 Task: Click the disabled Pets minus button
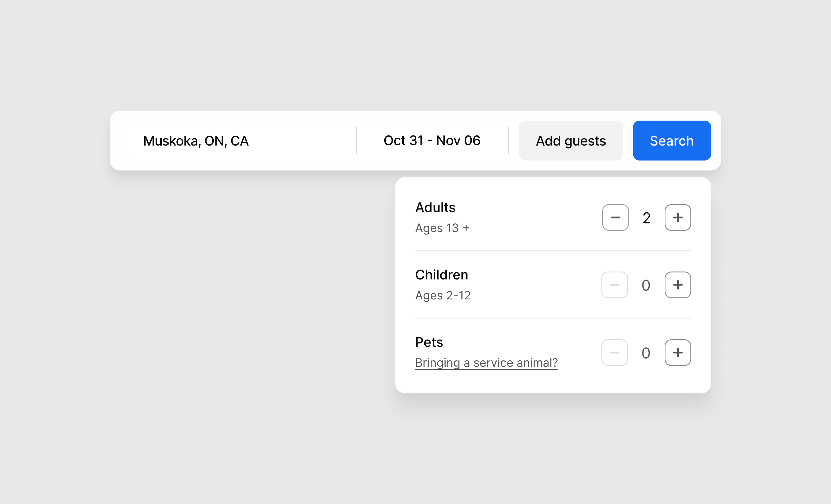pos(614,353)
